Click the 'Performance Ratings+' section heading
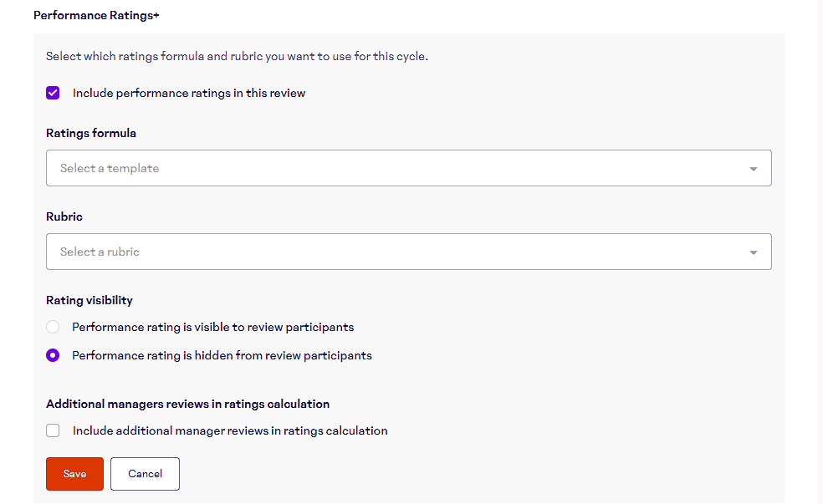The image size is (823, 504). point(96,15)
